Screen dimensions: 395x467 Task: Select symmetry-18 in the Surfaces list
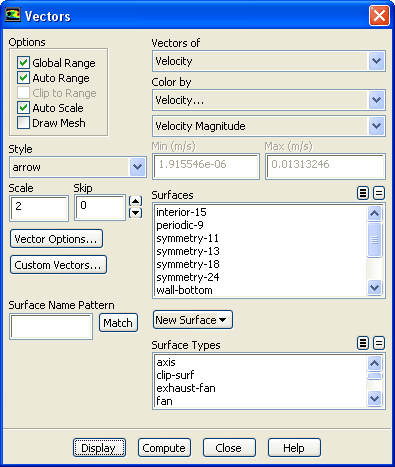pos(260,264)
